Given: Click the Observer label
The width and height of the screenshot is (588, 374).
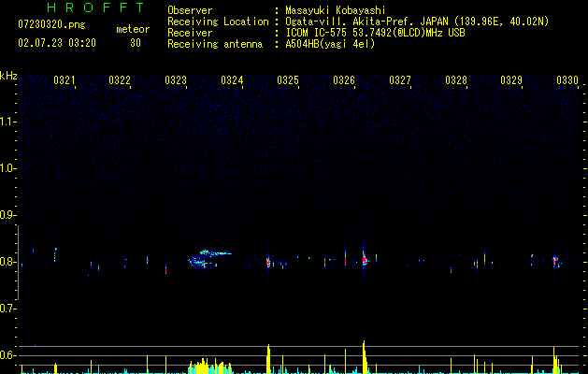Looking at the screenshot, I should coord(190,10).
